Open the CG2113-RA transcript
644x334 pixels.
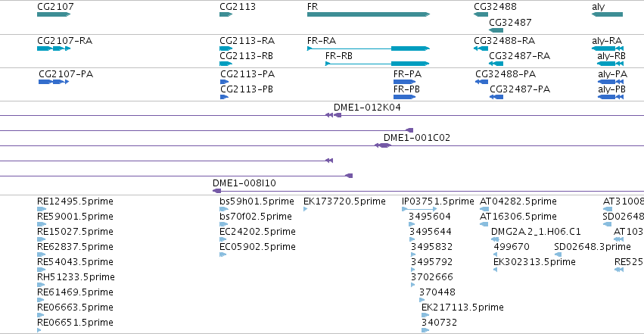point(226,48)
